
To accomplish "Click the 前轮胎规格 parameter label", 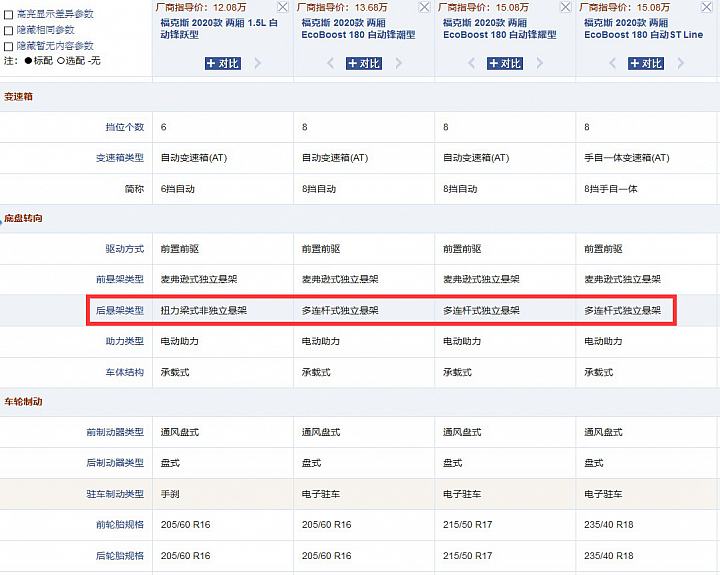I will [120, 524].
